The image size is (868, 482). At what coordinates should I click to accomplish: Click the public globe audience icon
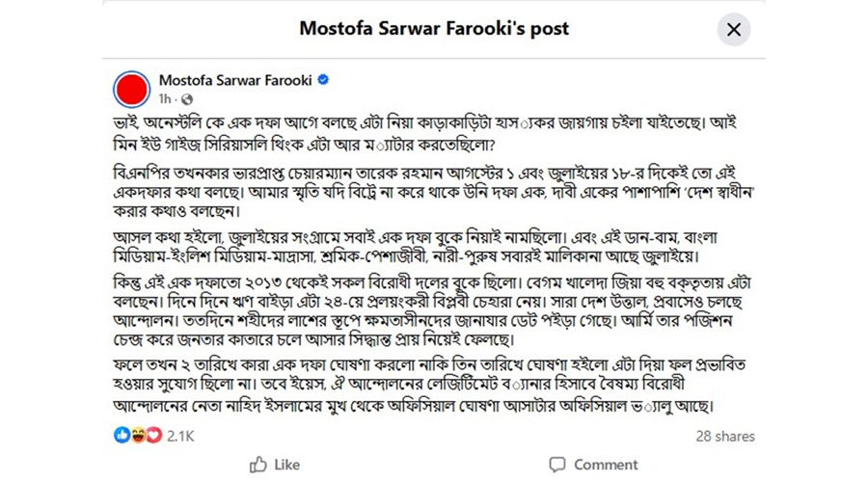tap(187, 99)
